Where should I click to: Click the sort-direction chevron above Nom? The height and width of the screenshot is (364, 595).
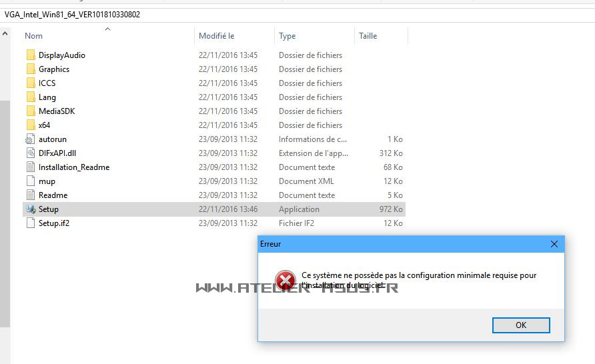108,29
